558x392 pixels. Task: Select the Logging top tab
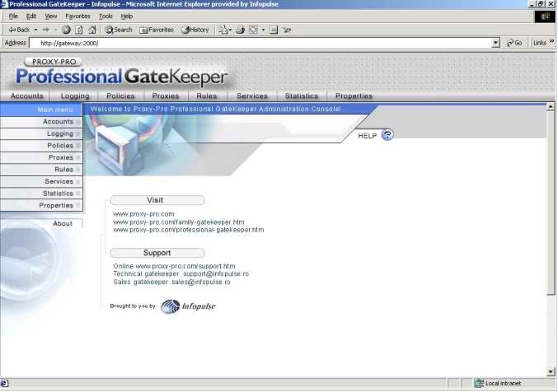[x=75, y=96]
